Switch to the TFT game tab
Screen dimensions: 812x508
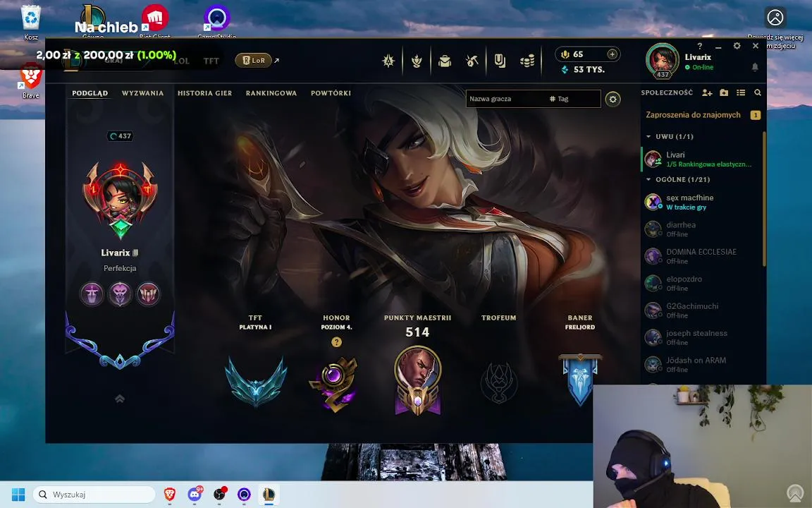[211, 61]
